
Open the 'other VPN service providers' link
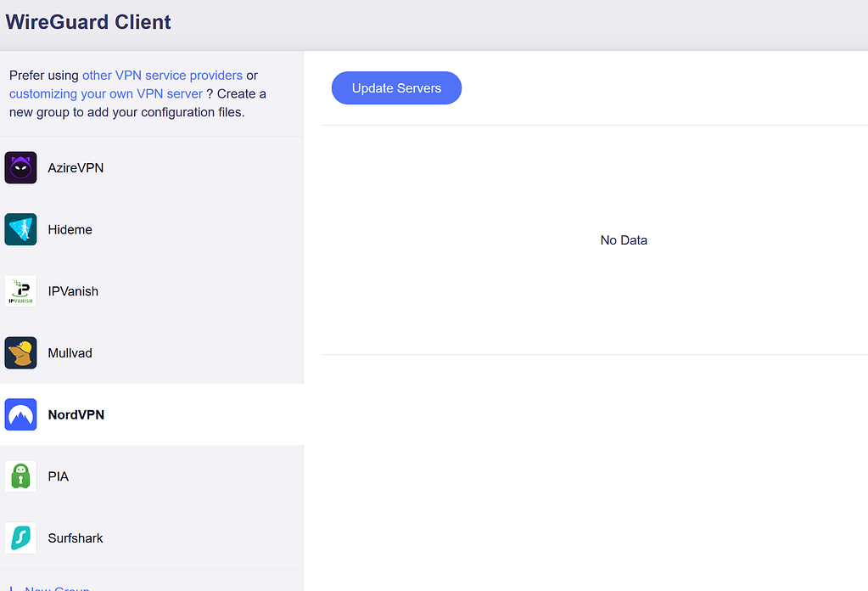162,76
